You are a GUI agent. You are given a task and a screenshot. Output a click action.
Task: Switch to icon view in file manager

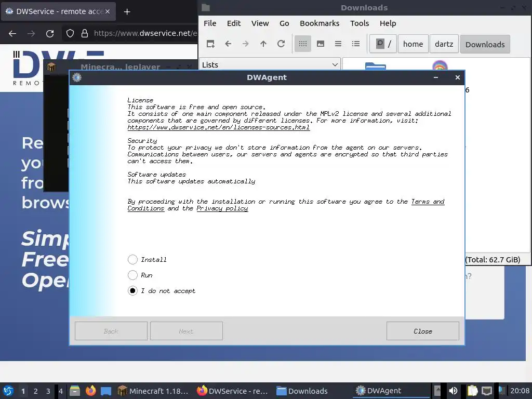pyautogui.click(x=303, y=44)
